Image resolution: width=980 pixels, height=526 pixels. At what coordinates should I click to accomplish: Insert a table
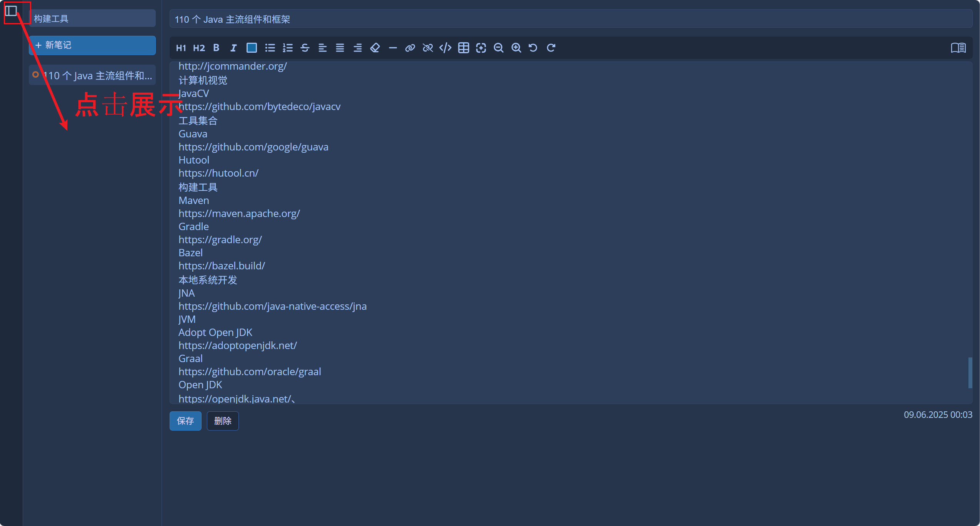click(463, 48)
